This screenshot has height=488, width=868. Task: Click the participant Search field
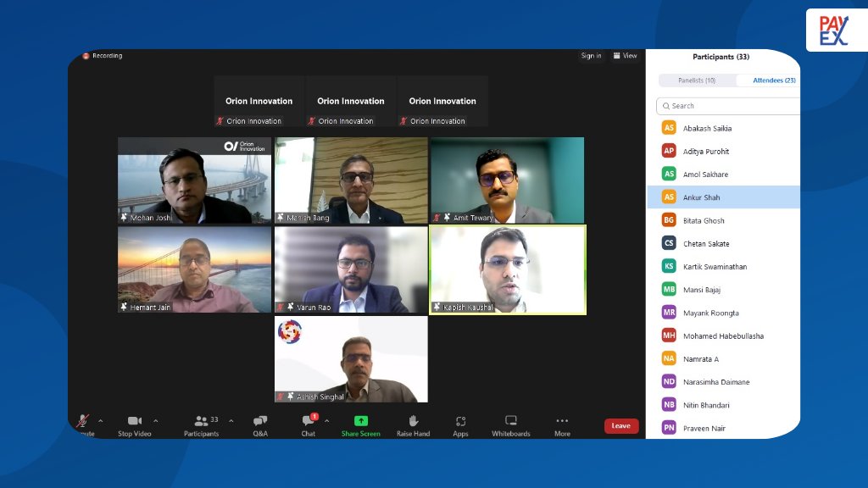(x=728, y=106)
